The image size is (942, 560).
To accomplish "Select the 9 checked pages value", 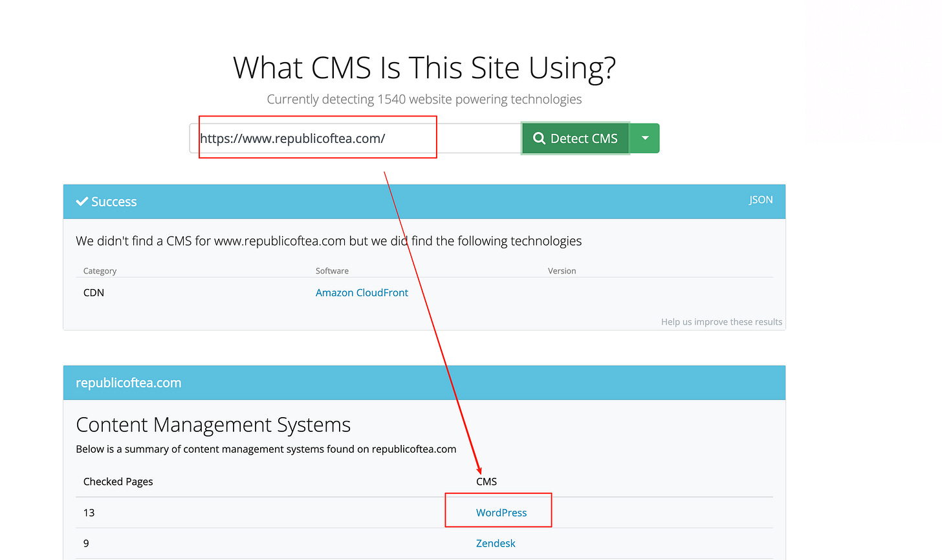I will (x=86, y=544).
